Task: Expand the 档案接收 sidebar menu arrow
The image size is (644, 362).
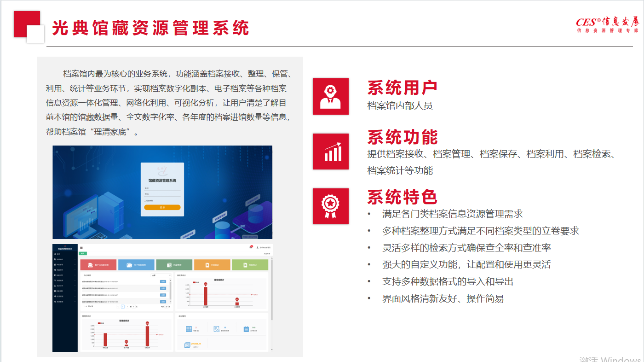Action: point(75,259)
